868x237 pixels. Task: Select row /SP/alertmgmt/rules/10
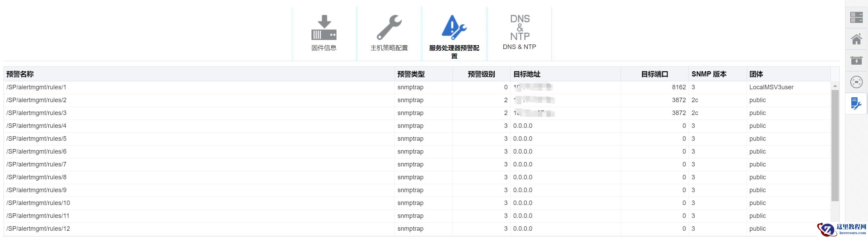pyautogui.click(x=417, y=203)
